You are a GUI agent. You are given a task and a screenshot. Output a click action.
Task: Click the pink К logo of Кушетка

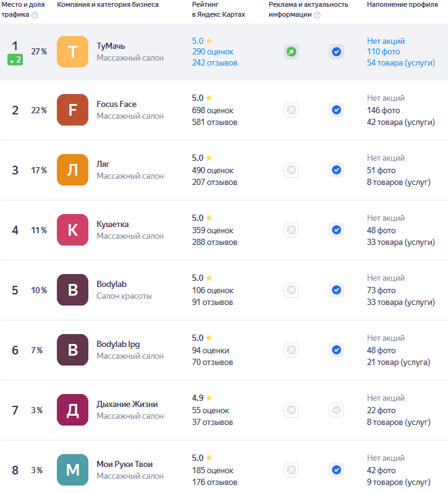point(72,230)
